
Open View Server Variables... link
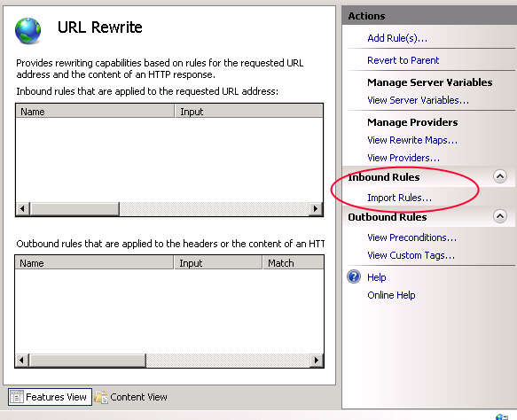click(418, 100)
